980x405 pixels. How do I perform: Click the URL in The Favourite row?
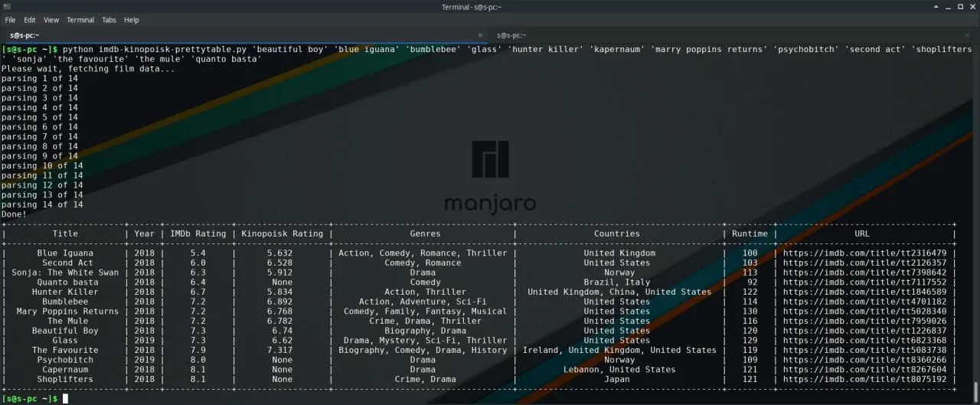coord(865,351)
